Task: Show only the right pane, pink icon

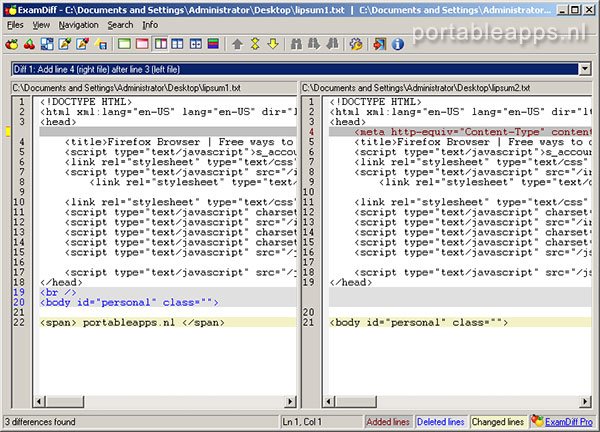Action: coord(142,44)
